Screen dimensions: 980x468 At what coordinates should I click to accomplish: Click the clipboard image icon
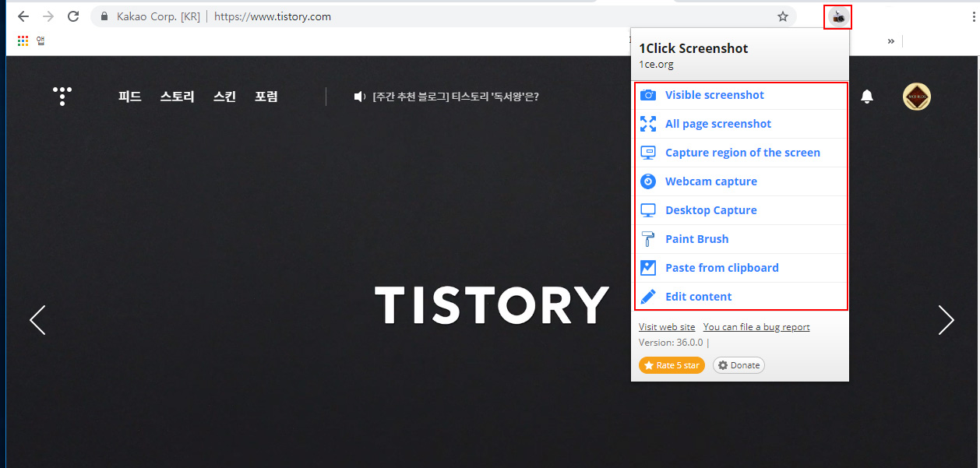pyautogui.click(x=648, y=268)
